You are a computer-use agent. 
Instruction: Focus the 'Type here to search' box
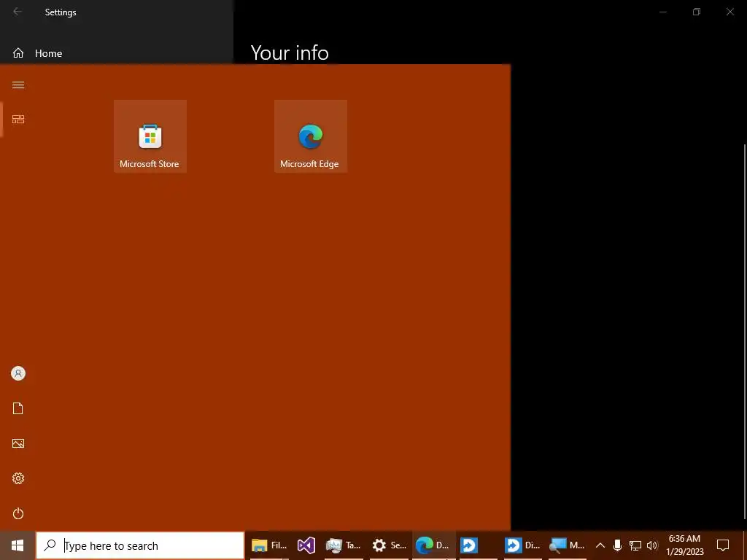[140, 545]
